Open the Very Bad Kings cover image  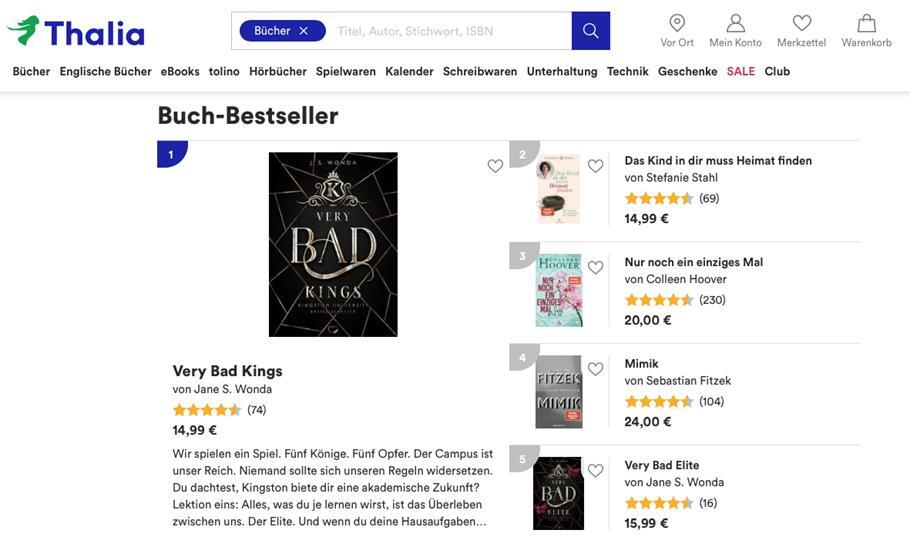tap(333, 244)
